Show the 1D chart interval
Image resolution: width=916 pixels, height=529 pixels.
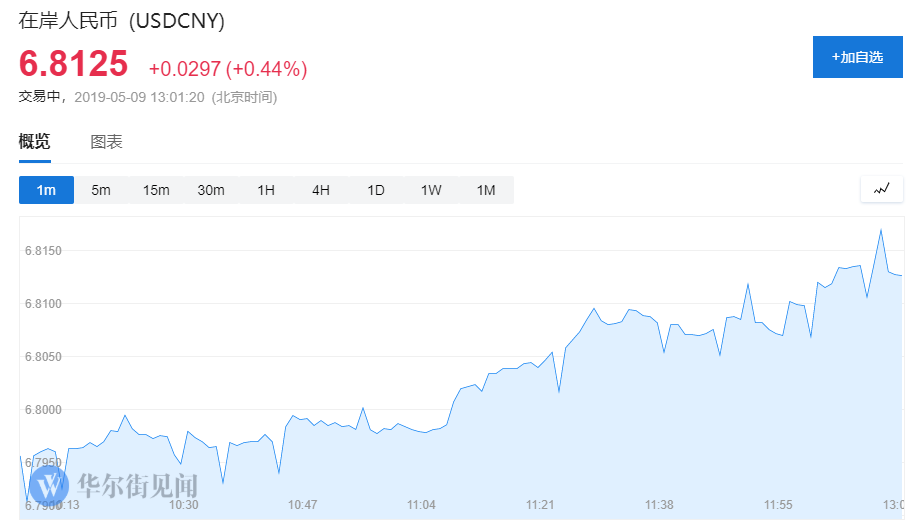pos(376,190)
